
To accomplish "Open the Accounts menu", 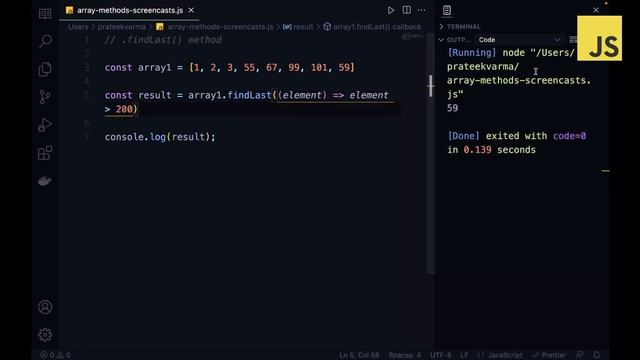I will 45,307.
